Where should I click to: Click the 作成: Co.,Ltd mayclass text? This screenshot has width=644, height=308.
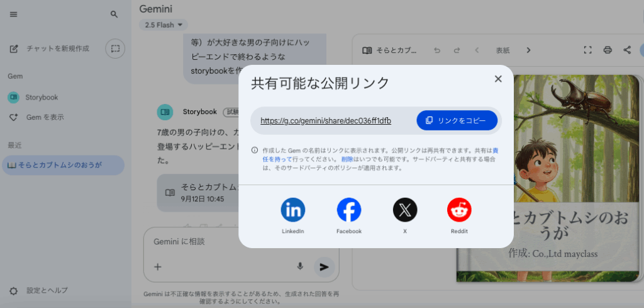pyautogui.click(x=553, y=253)
